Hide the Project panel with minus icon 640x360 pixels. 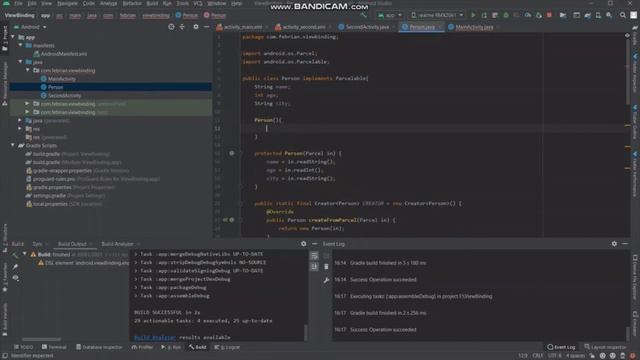[x=207, y=27]
